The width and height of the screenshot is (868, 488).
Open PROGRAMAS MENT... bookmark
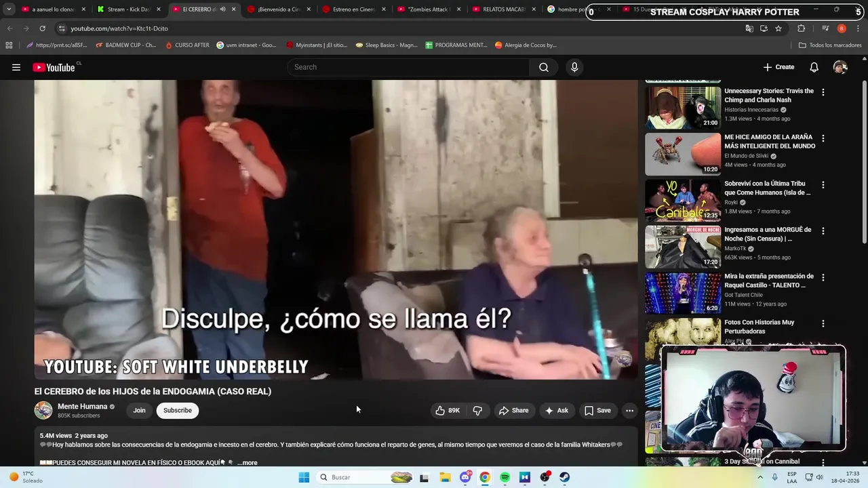[x=456, y=45]
